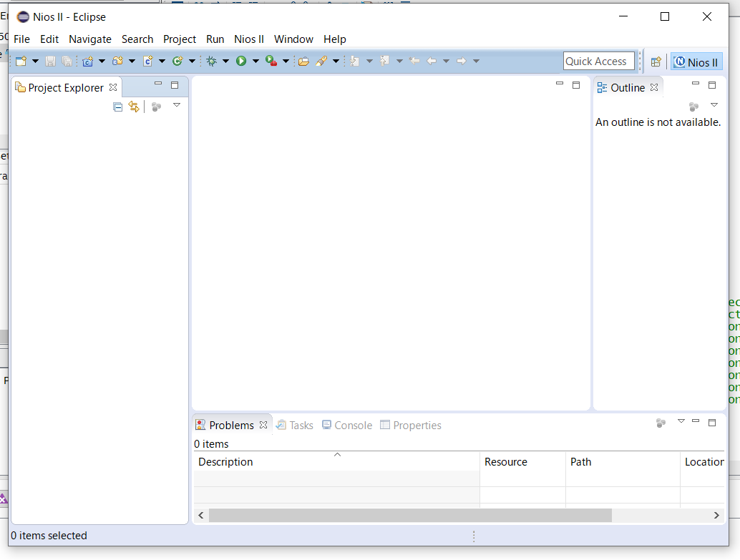The height and width of the screenshot is (560, 740).
Task: Open the Edit menu
Action: (49, 39)
